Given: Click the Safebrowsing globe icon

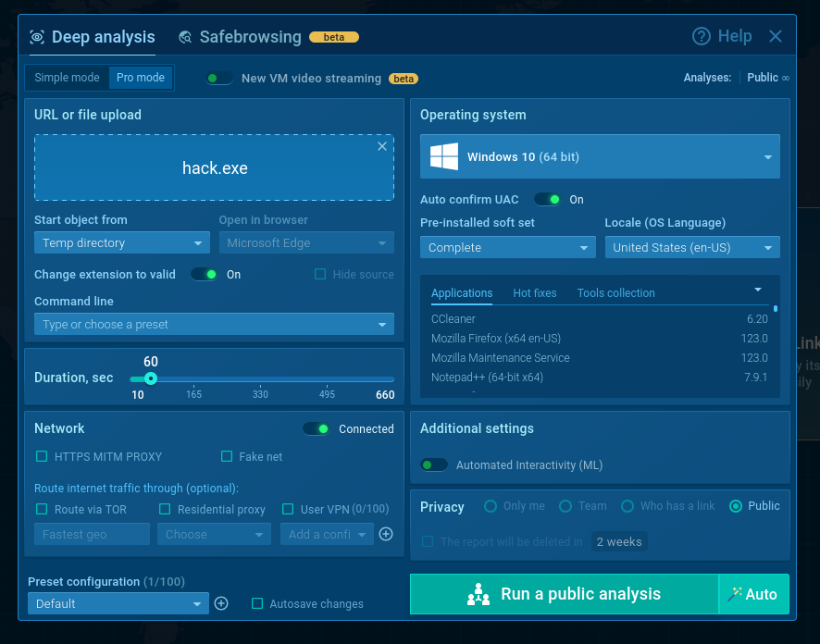Looking at the screenshot, I should [185, 37].
